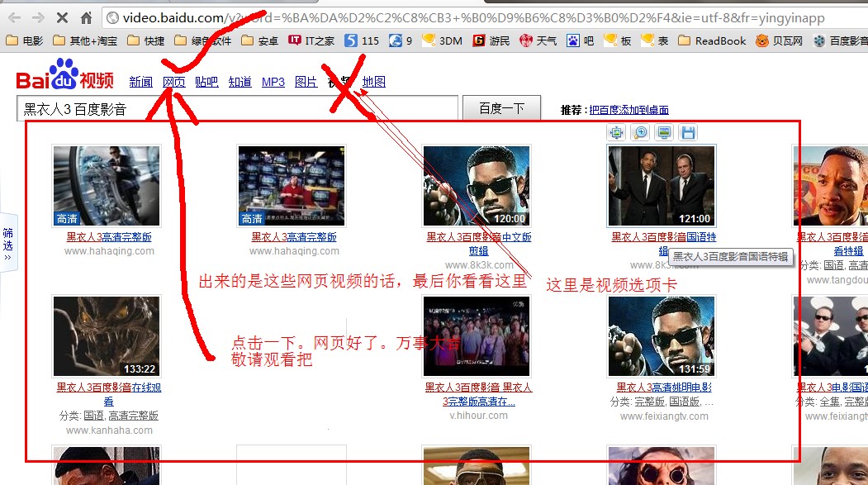Click 高清完整版 category under 在线观看 video

point(134,416)
